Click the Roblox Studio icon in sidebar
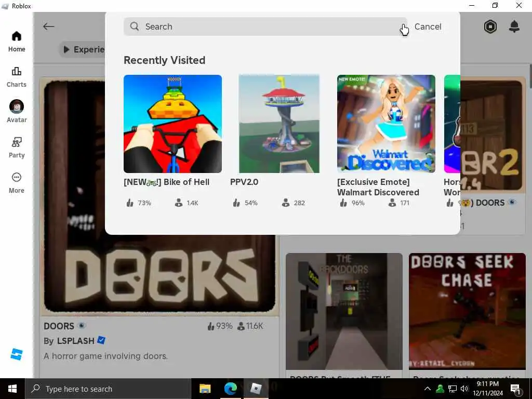The height and width of the screenshot is (399, 532). 16,354
